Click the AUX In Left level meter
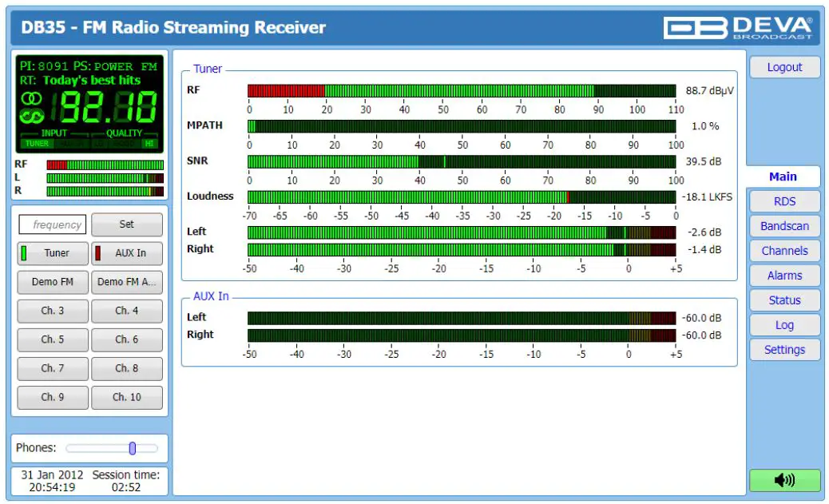 pos(462,318)
